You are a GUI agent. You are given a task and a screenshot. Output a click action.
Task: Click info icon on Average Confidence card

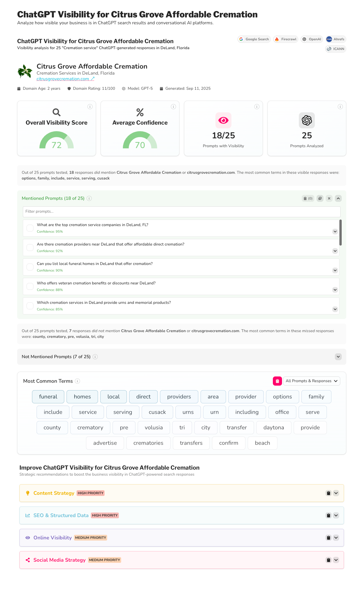point(173,107)
